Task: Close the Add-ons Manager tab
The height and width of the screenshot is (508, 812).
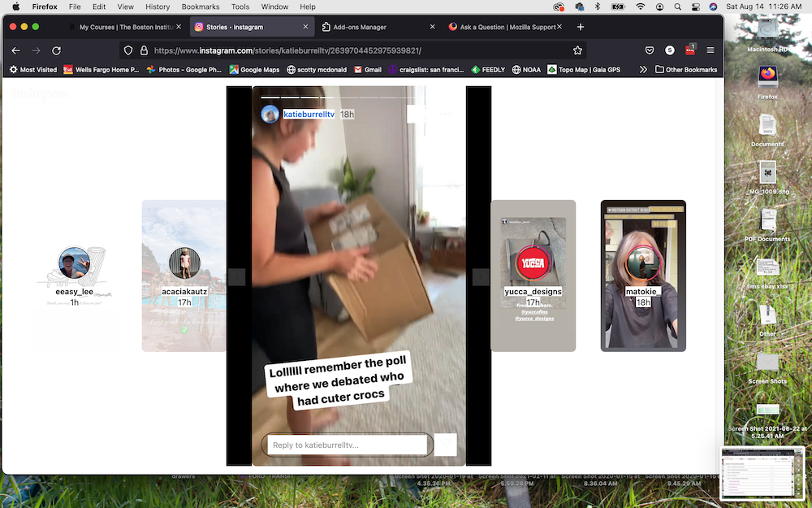Action: [433, 27]
